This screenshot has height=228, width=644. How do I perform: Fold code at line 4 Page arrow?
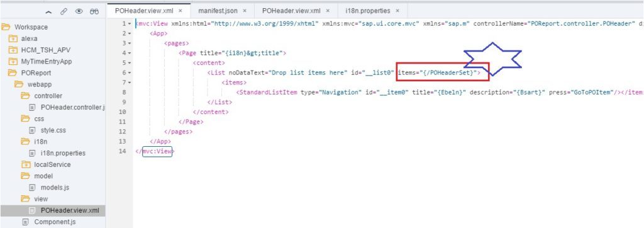[x=130, y=53]
